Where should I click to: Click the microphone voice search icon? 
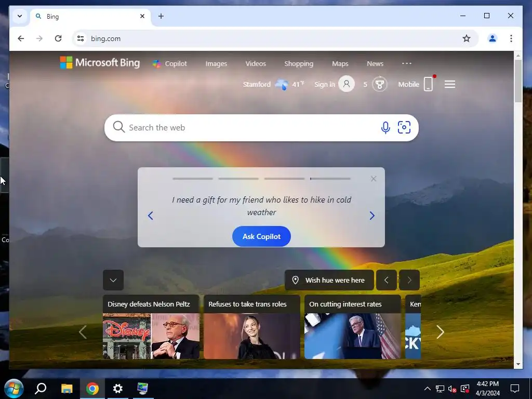[385, 128]
